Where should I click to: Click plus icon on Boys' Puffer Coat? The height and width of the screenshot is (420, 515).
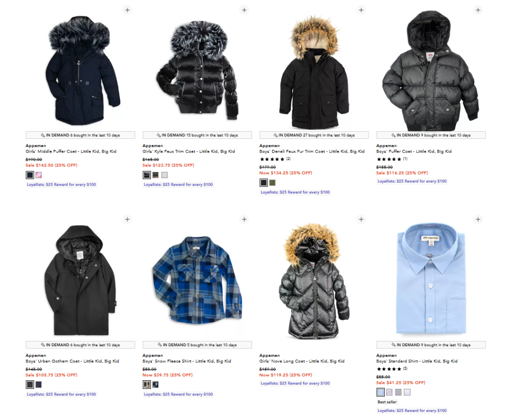(x=478, y=10)
